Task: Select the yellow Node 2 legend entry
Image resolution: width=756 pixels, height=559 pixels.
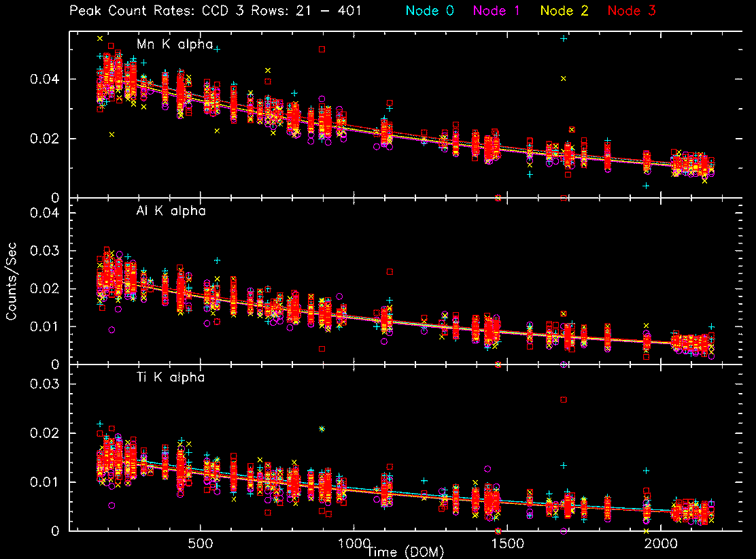Action: click(x=568, y=10)
